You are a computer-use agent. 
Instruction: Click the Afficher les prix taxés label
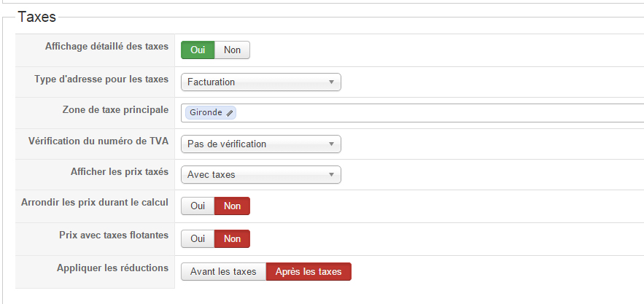pyautogui.click(x=120, y=172)
